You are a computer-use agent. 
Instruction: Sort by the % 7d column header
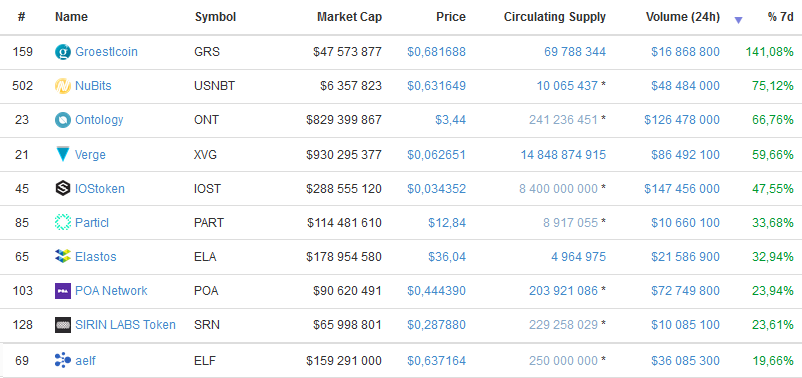click(x=781, y=17)
